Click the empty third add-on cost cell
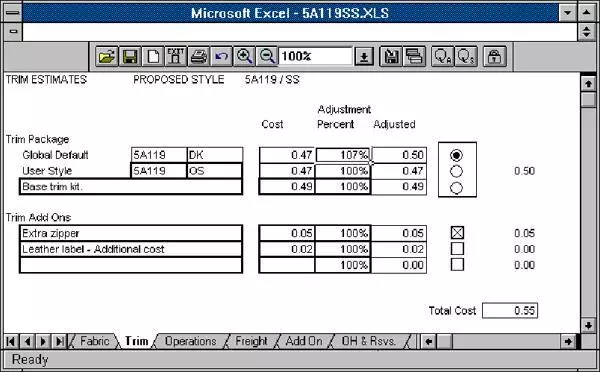Screen dimensions: 600x372 (x=287, y=265)
